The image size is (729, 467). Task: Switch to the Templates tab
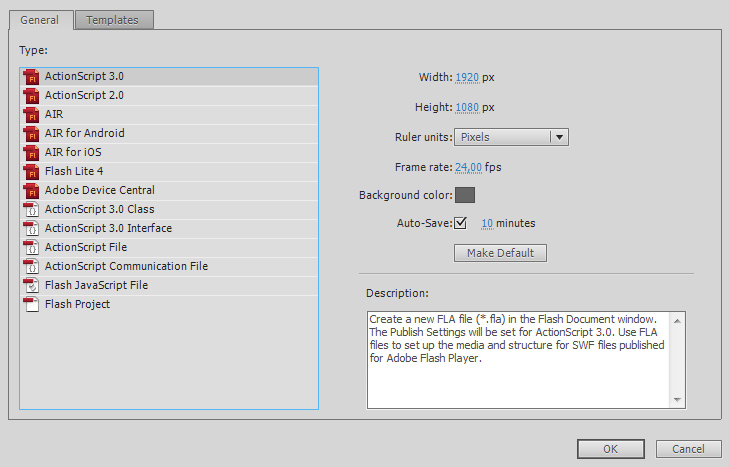113,20
